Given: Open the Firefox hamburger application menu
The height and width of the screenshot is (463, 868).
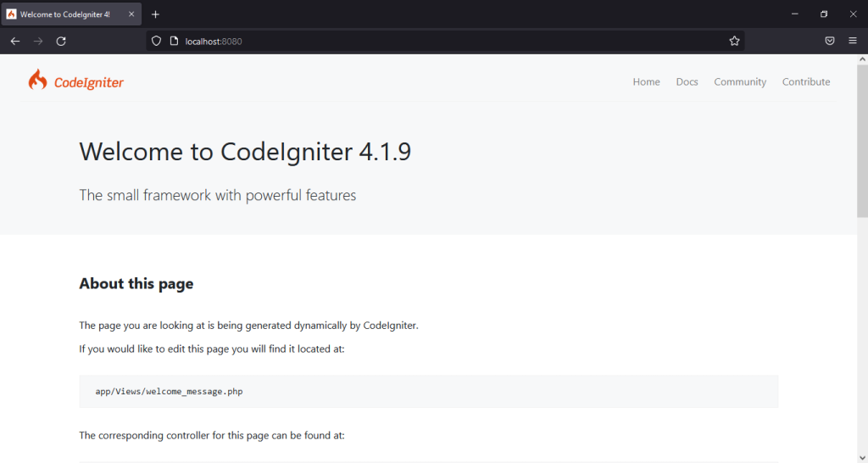Looking at the screenshot, I should point(853,41).
